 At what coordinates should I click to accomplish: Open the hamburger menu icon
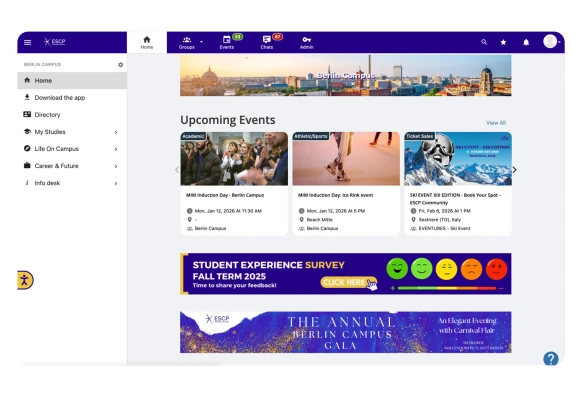27,42
